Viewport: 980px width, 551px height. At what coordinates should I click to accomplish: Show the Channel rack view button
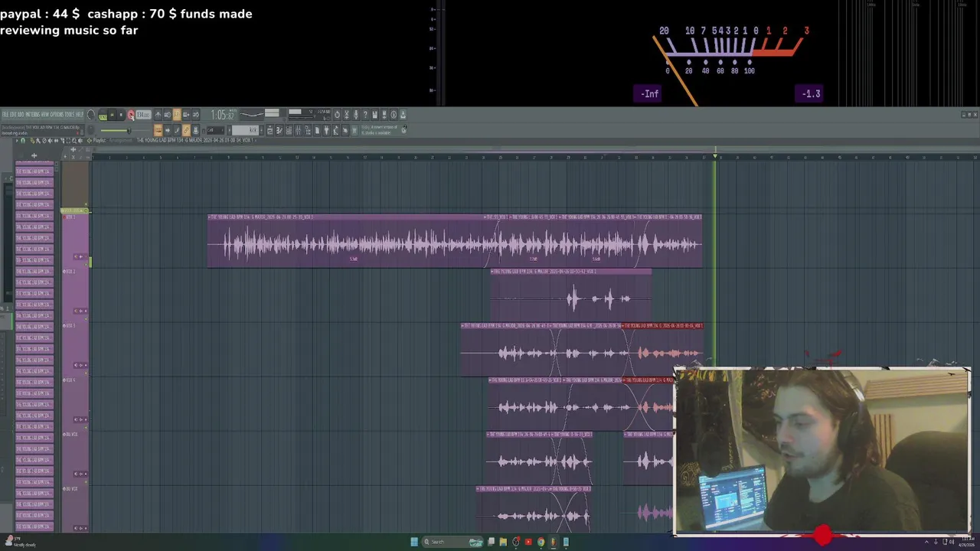289,130
